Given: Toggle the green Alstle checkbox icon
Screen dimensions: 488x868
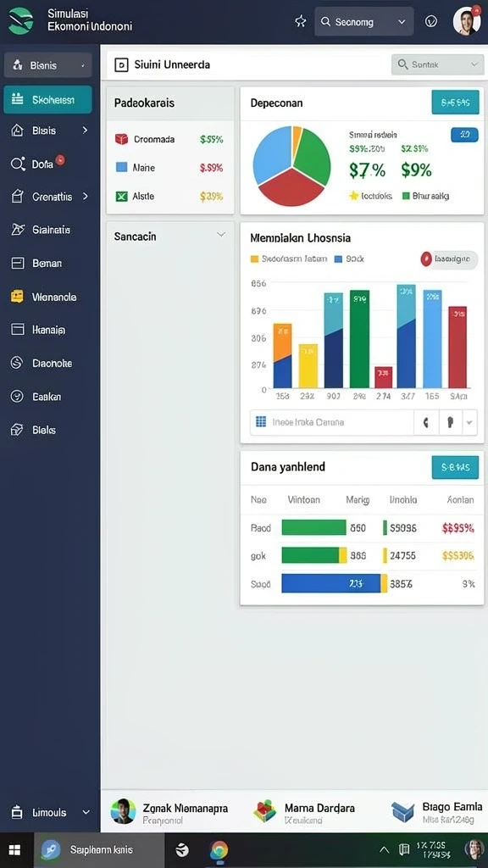Looking at the screenshot, I should [122, 196].
